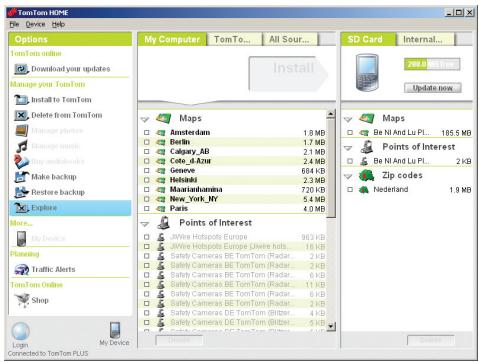Check the Amsterdam map checkbox
The width and height of the screenshot is (479, 362).
pos(146,133)
